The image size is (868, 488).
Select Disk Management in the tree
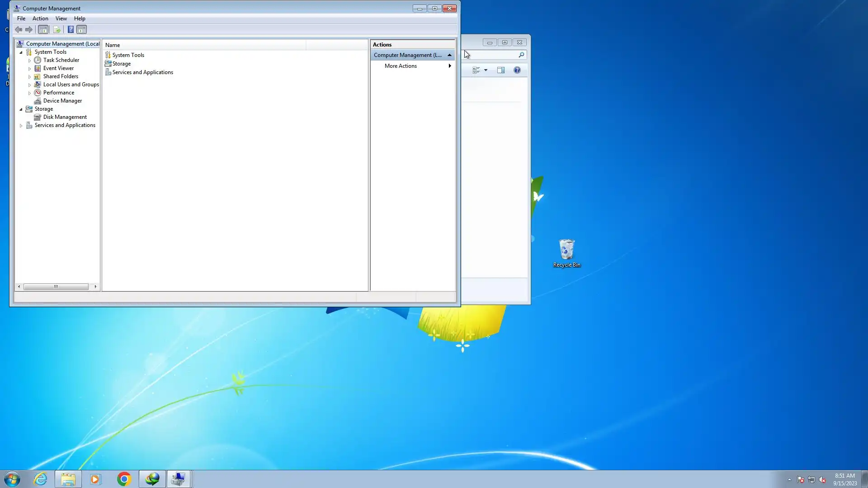65,117
